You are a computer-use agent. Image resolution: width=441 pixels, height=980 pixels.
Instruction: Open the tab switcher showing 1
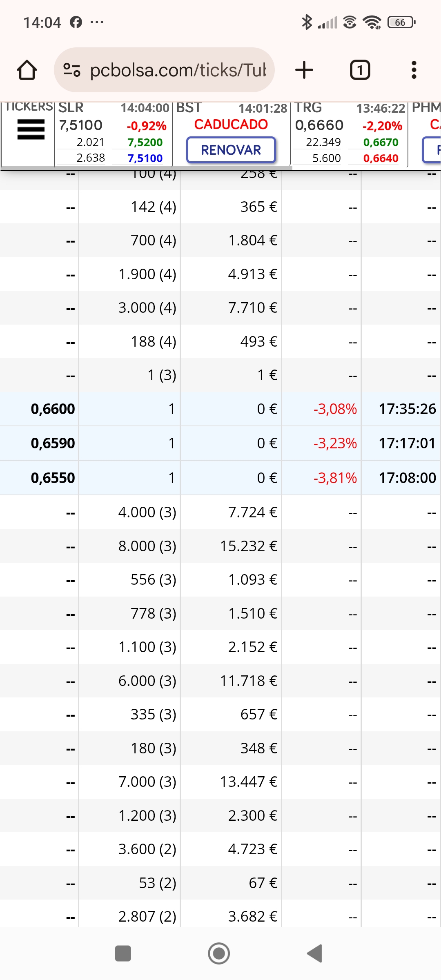pyautogui.click(x=360, y=70)
